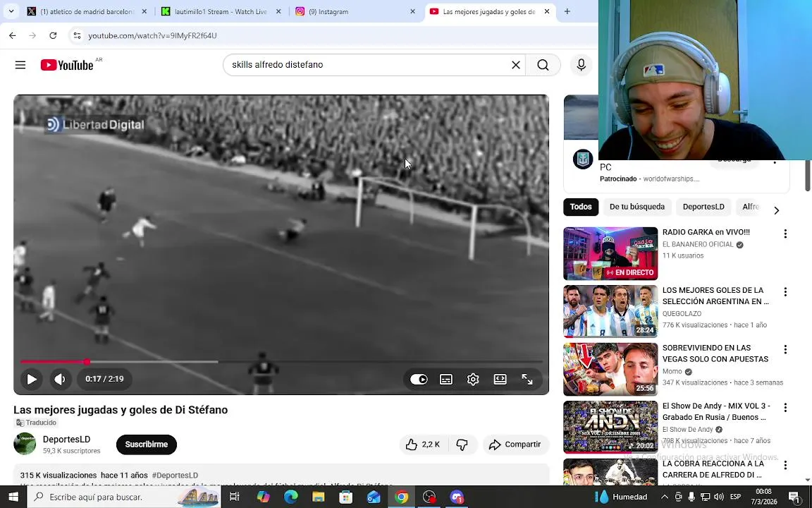Click the Traducido translation label
This screenshot has width=812, height=508.
pyautogui.click(x=36, y=423)
